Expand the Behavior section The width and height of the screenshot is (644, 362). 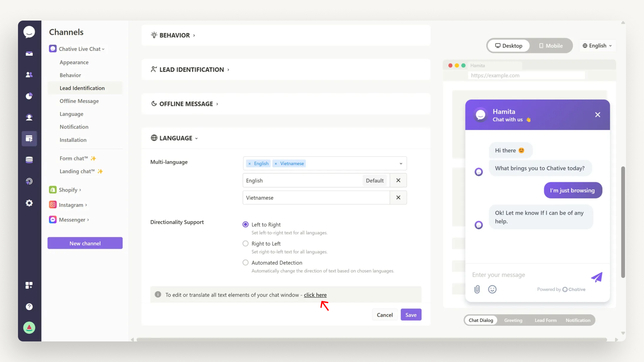(174, 35)
